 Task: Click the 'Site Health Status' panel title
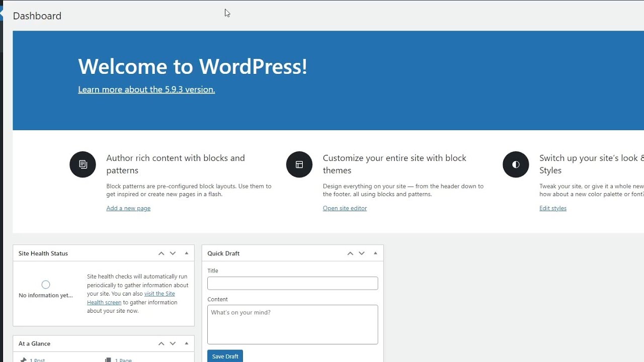tap(43, 253)
